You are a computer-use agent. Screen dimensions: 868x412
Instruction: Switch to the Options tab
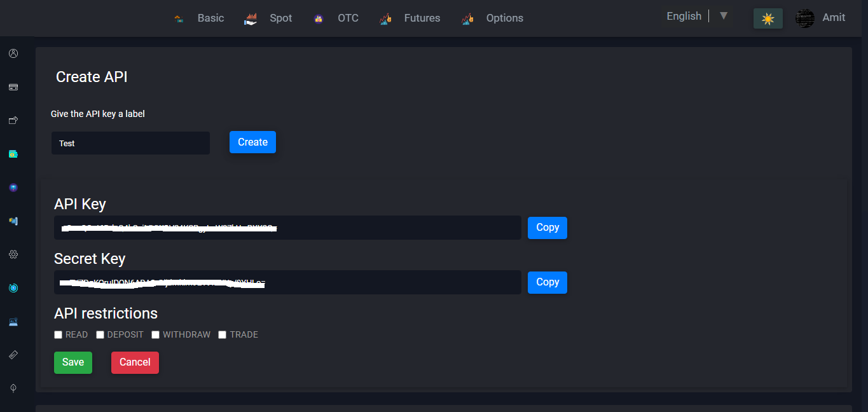(x=504, y=18)
